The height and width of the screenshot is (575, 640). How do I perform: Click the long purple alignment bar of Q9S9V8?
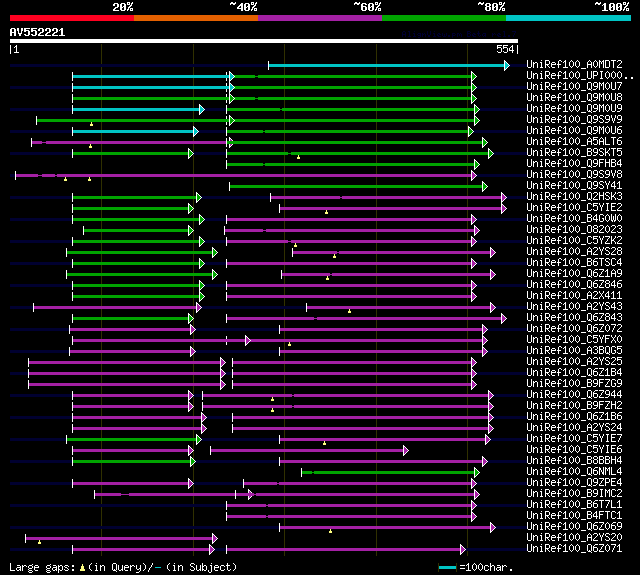click(x=246, y=175)
